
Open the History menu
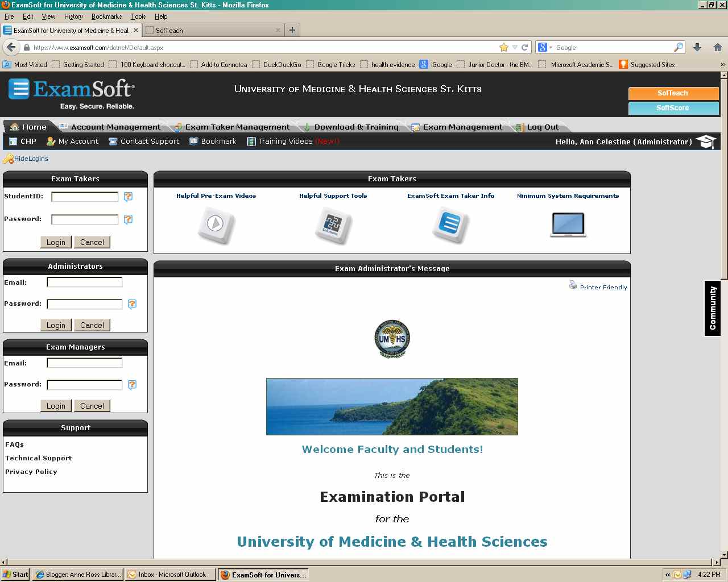pyautogui.click(x=73, y=16)
